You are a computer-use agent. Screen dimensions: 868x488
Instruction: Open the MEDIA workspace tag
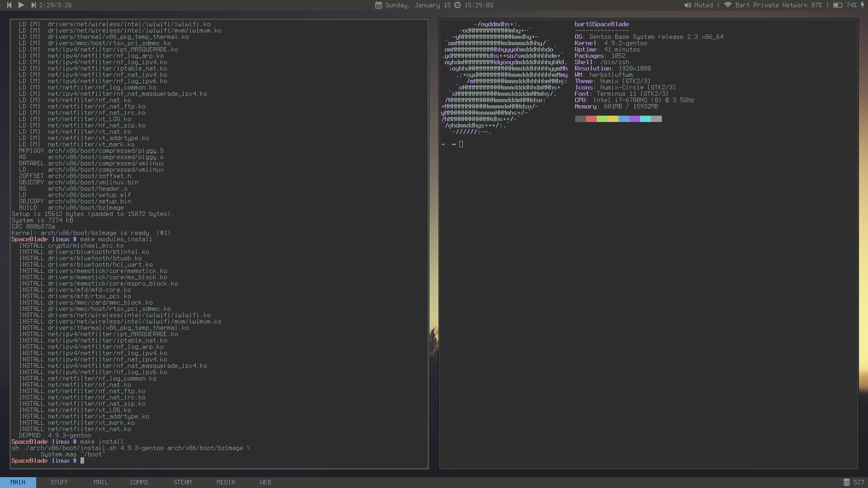pos(226,482)
